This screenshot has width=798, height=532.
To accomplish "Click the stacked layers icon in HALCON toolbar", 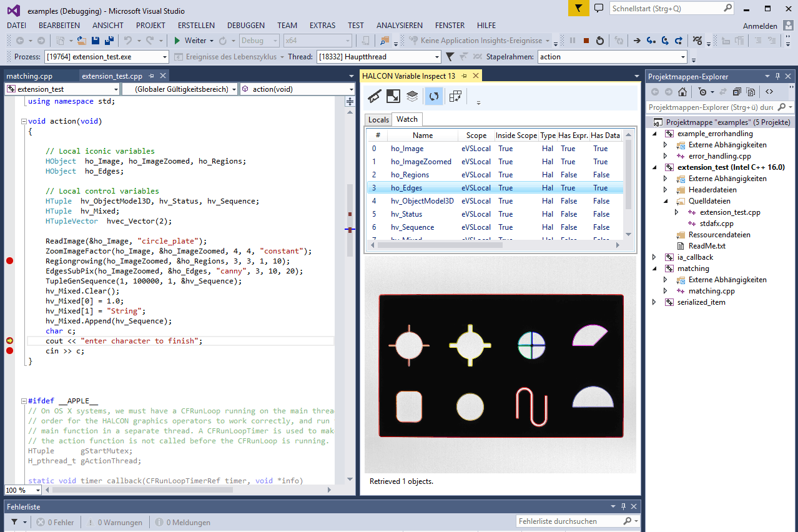I will [x=412, y=96].
